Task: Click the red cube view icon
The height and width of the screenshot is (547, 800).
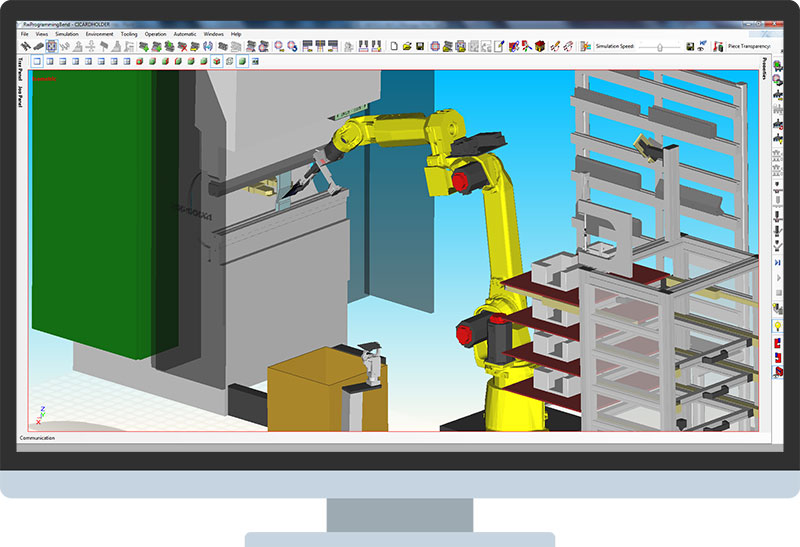Action: [x=139, y=61]
